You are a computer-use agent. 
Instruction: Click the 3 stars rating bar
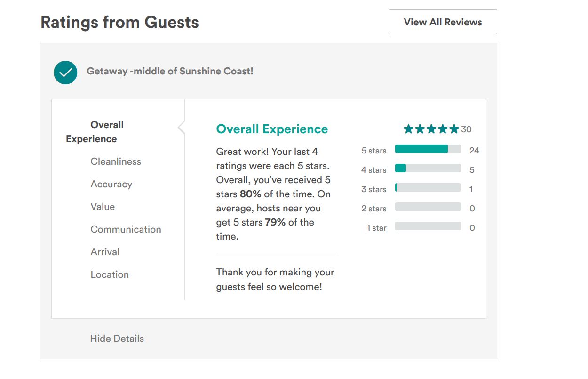(428, 188)
